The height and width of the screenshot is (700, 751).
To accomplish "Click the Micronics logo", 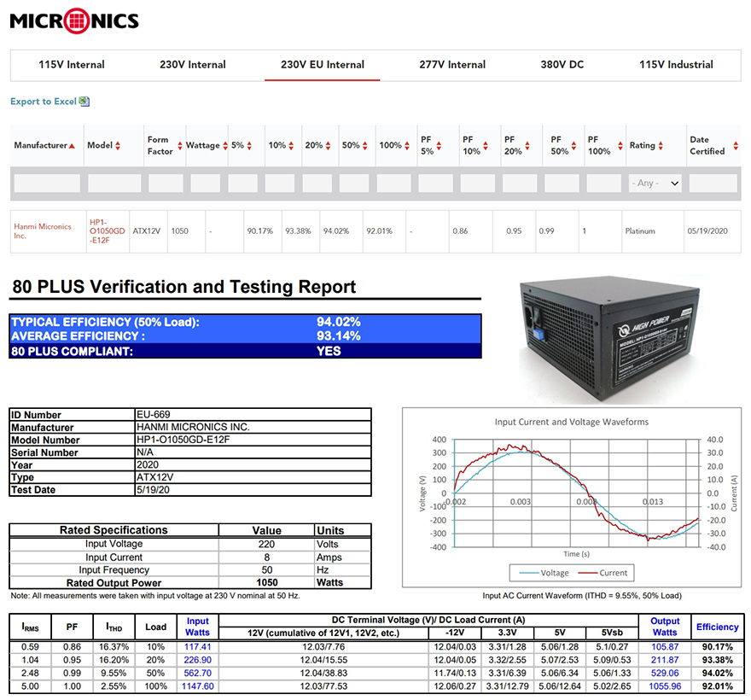I will (x=74, y=21).
